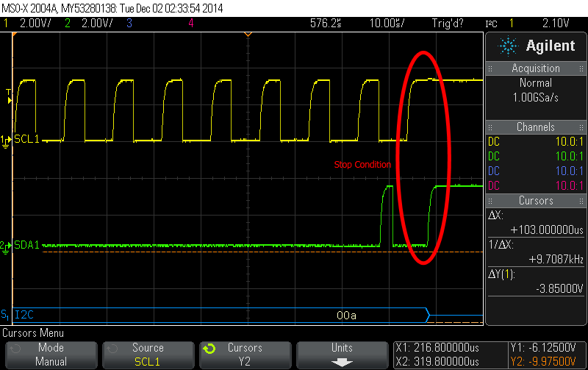The width and height of the screenshot is (588, 370).
Task: Click the Agilent starburst logo icon
Action: (508, 46)
